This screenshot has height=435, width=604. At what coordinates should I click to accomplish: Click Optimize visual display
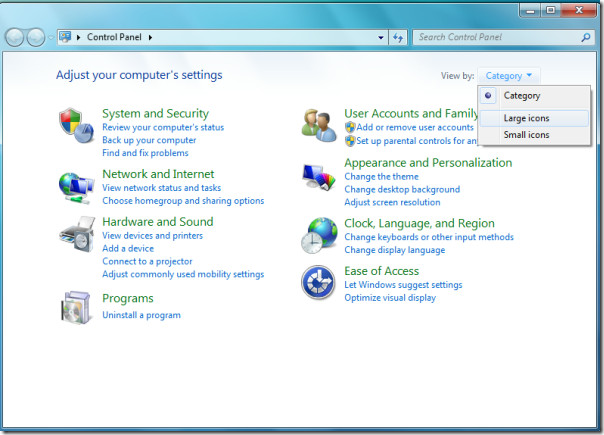click(390, 297)
